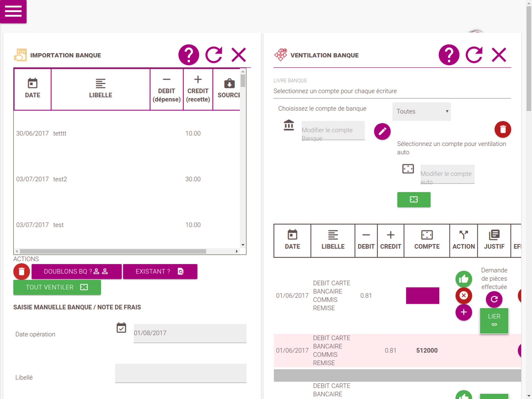
Task: Click the 01/06/2017 date in pink row
Action: (x=292, y=350)
